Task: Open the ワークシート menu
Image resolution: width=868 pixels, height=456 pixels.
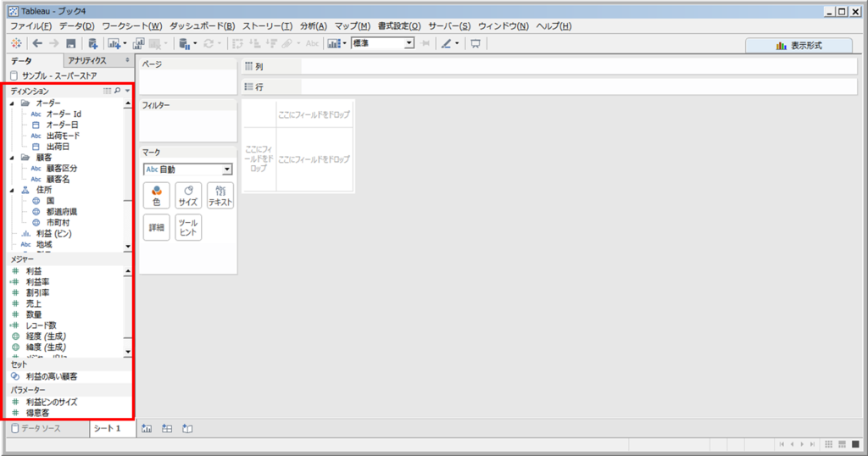Action: pyautogui.click(x=131, y=26)
